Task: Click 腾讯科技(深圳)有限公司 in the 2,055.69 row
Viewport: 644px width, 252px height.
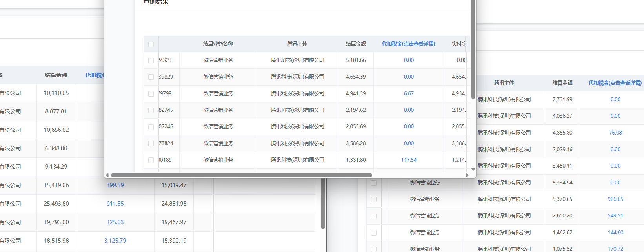Action: [298, 126]
